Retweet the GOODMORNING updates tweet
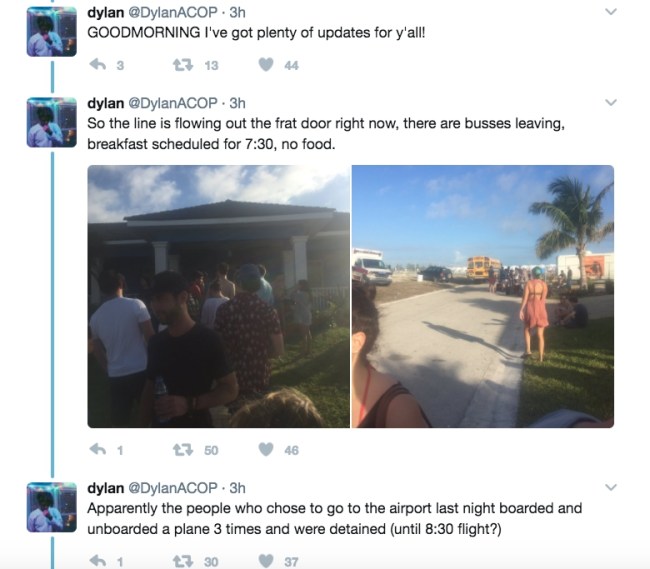Image resolution: width=650 pixels, height=569 pixels. point(183,65)
